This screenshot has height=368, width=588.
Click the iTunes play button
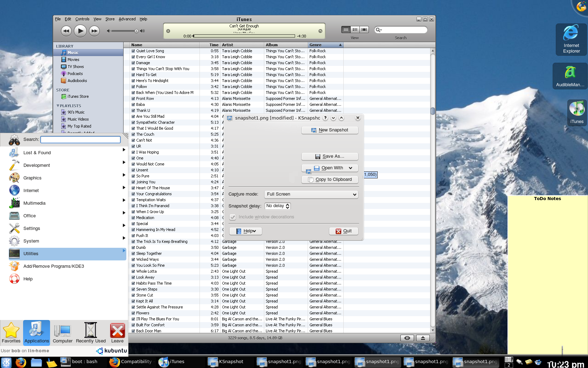point(80,31)
